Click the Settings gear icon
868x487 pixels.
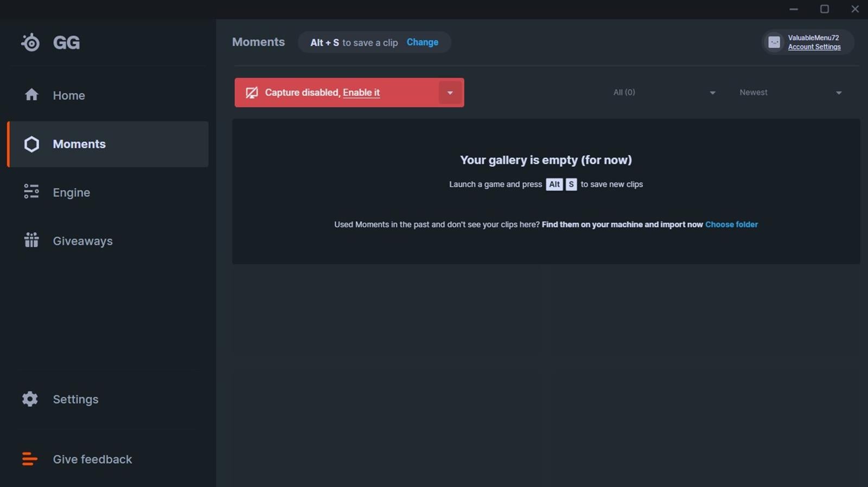[x=30, y=399]
